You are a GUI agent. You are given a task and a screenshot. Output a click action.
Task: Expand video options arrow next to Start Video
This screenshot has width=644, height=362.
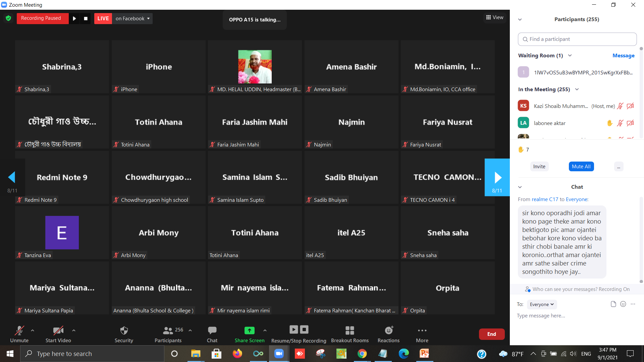(74, 330)
